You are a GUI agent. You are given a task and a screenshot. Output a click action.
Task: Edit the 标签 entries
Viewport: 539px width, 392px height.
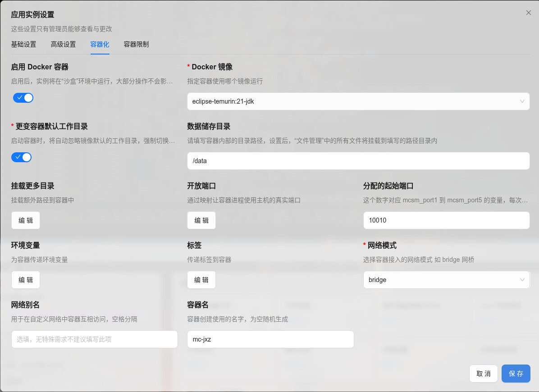tap(201, 280)
